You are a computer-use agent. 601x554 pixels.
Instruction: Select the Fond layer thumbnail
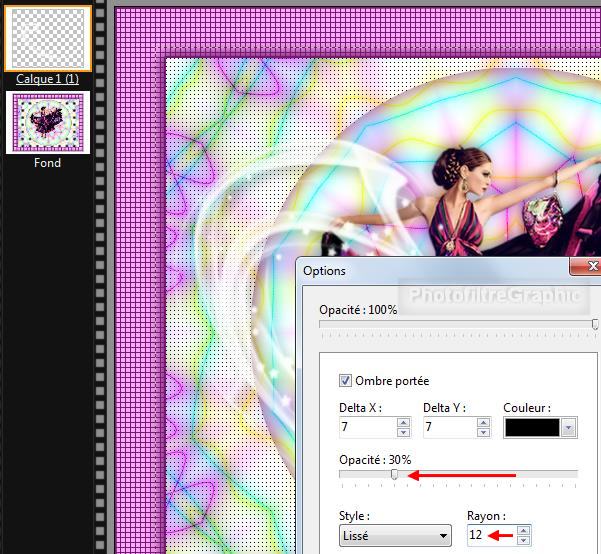click(48, 122)
